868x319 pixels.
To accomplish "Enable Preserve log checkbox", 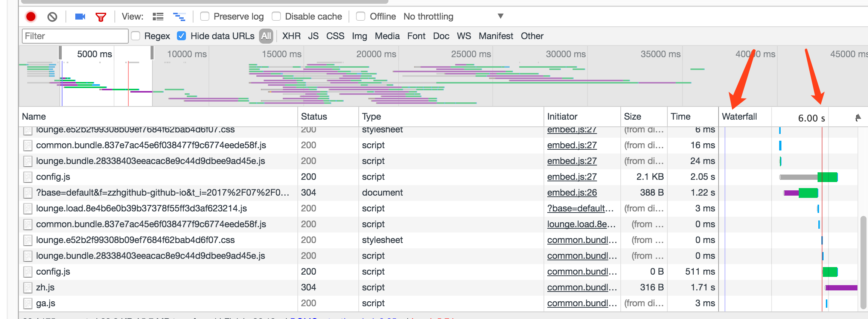I will click(205, 16).
